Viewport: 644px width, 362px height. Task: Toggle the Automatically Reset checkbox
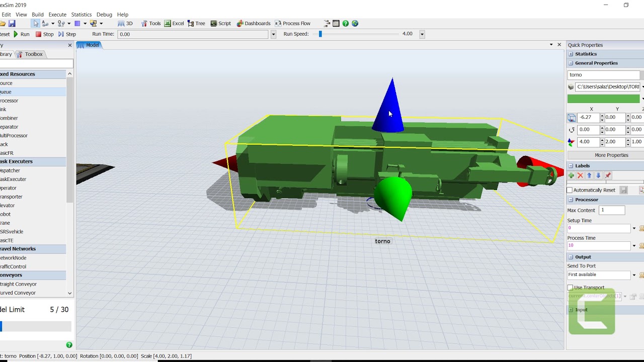click(570, 190)
